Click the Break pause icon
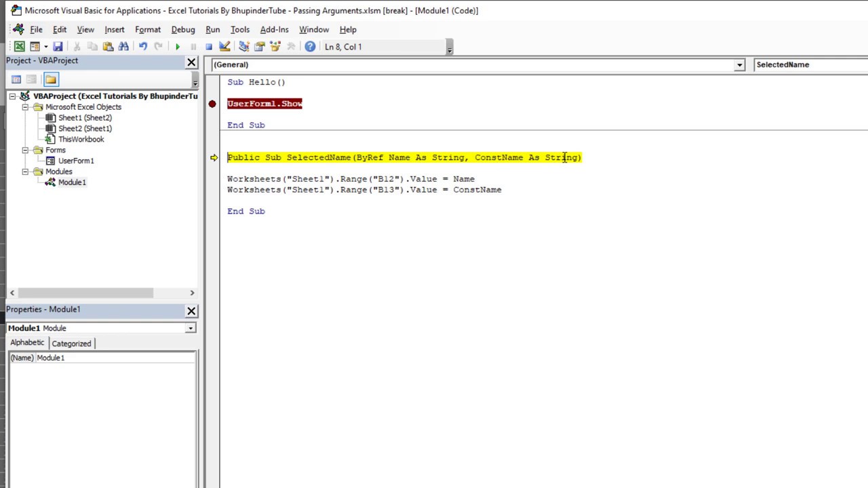Image resolution: width=868 pixels, height=488 pixels. [x=193, y=47]
